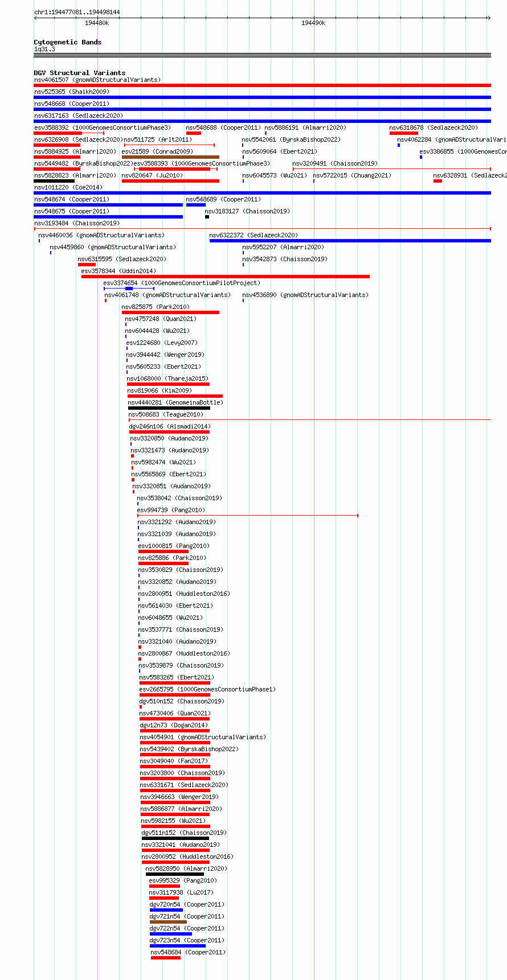Image resolution: width=507 pixels, height=980 pixels.
Task: Select dgv723n54 (Cooper2011) blue bar
Action: click(x=178, y=946)
